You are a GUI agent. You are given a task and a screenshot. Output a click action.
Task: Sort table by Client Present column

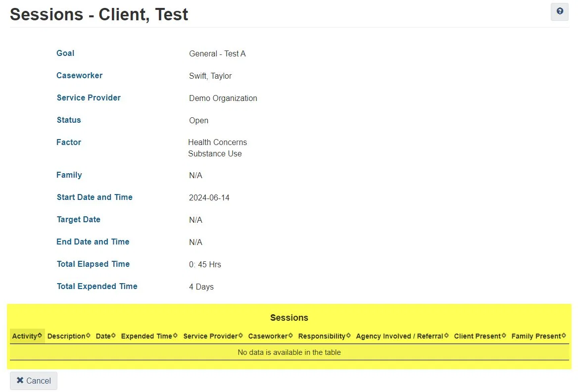coord(480,336)
